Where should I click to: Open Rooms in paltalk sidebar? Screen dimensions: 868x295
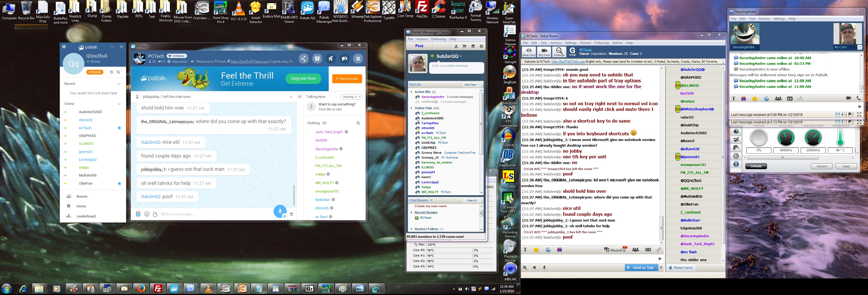point(81,196)
